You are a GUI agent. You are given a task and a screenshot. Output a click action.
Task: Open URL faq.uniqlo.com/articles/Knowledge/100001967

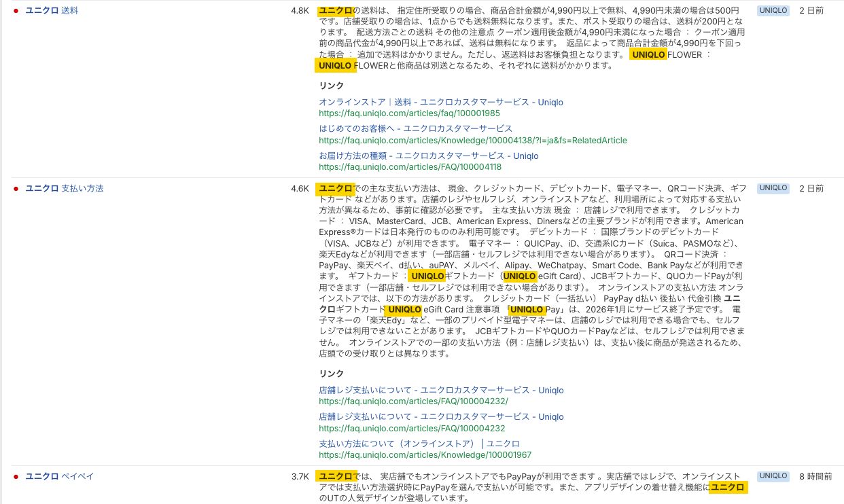tap(425, 455)
